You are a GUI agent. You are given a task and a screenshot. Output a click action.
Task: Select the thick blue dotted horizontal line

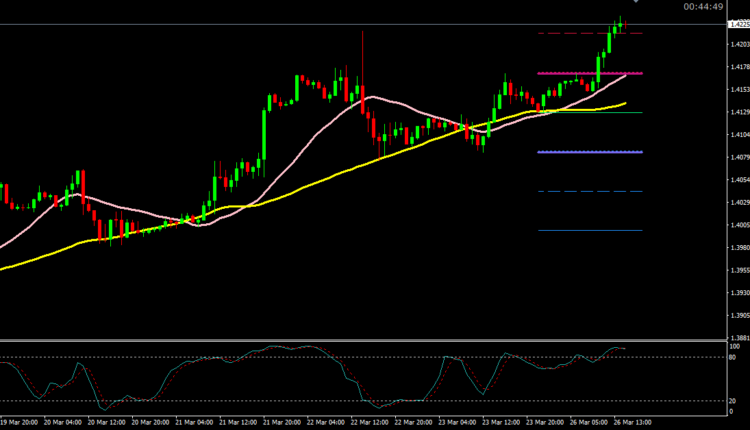pyautogui.click(x=575, y=152)
